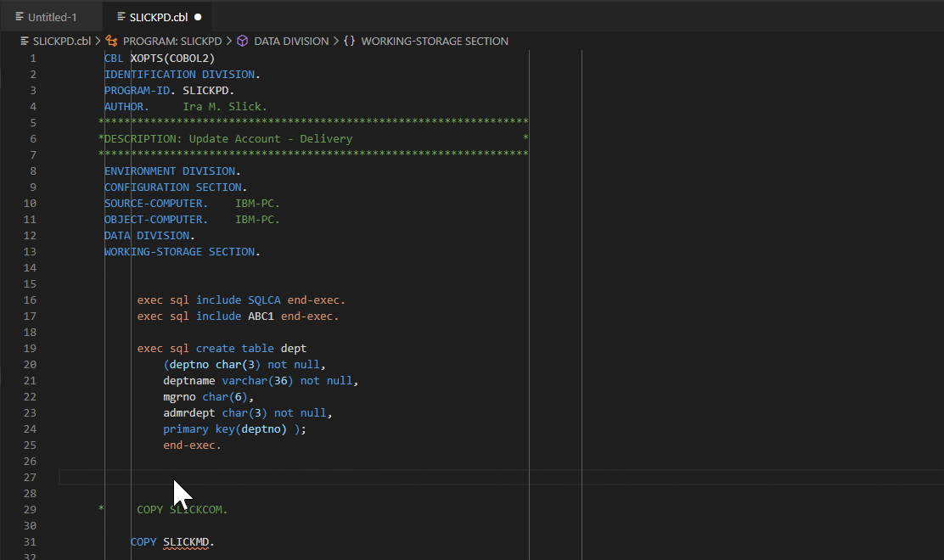Click 'SQLCA' in the include statement
944x560 pixels.
coord(264,300)
